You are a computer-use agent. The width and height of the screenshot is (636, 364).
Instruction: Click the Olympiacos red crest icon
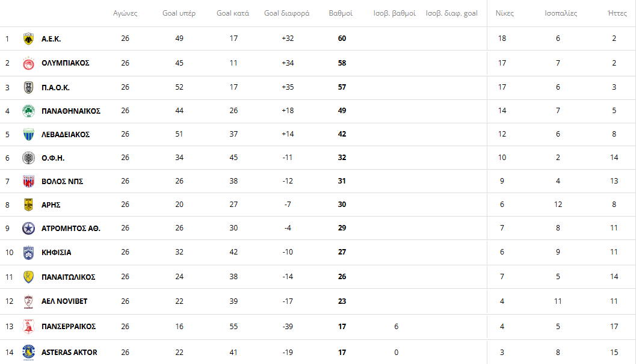pos(28,63)
